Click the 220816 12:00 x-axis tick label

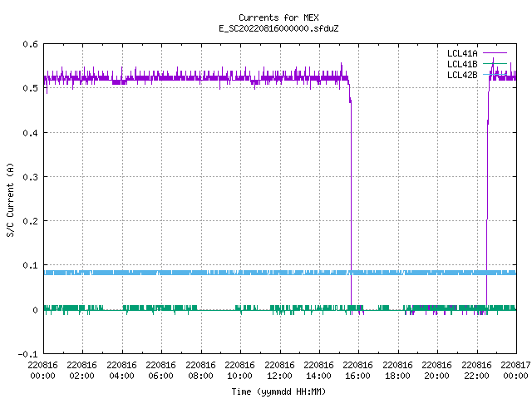point(279,371)
